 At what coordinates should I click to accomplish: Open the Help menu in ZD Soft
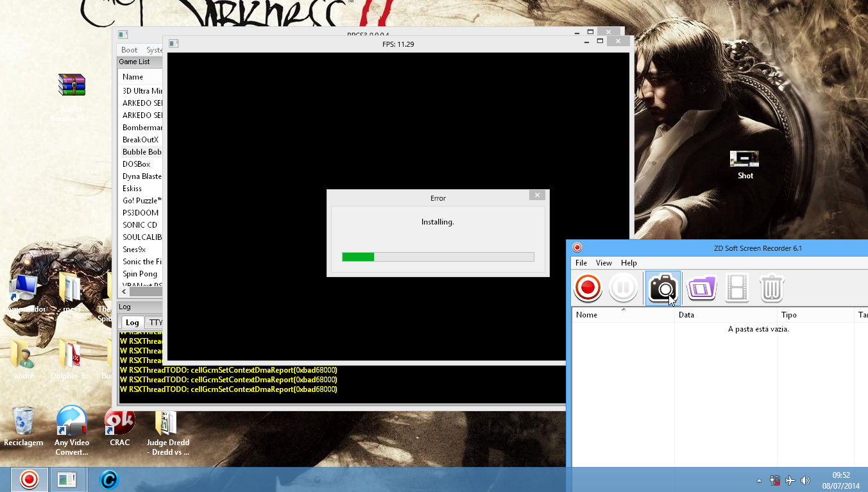[629, 263]
